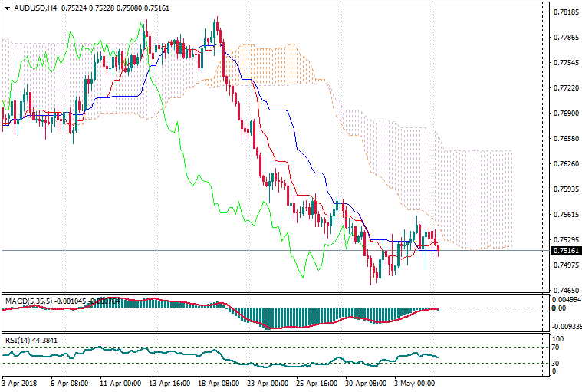Image resolution: width=582 pixels, height=392 pixels.
Task: Click the AUDUSD,H4 chart title label
Action: pyautogui.click(x=30, y=8)
